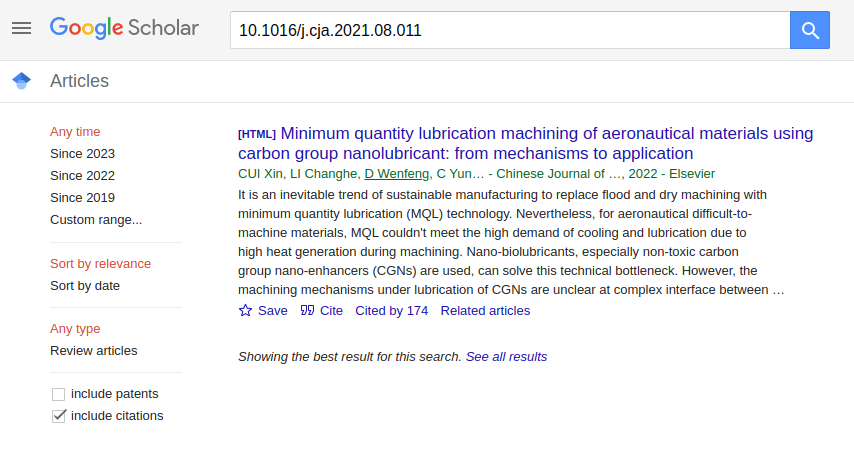The width and height of the screenshot is (854, 470).
Task: Click the star Save icon
Action: [x=246, y=311]
